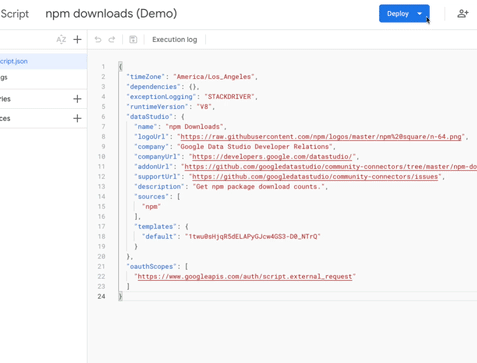Open the Execution log
Screen dimensions: 477x363
pyautogui.click(x=175, y=39)
